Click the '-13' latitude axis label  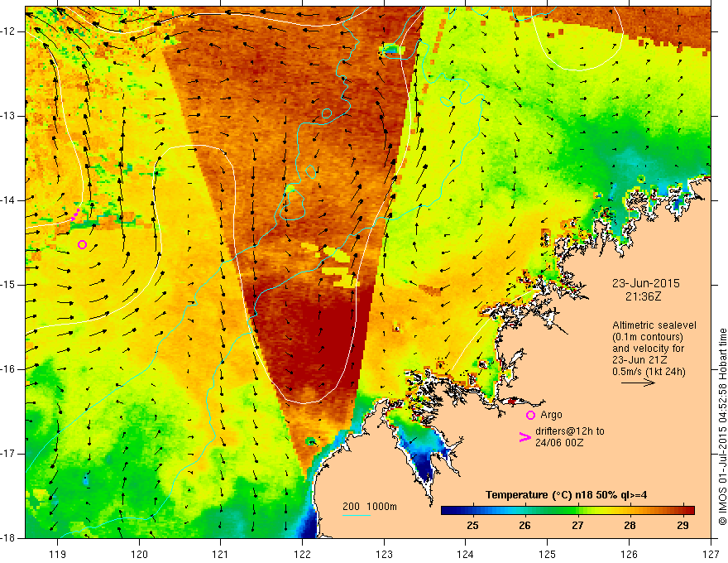(x=9, y=116)
